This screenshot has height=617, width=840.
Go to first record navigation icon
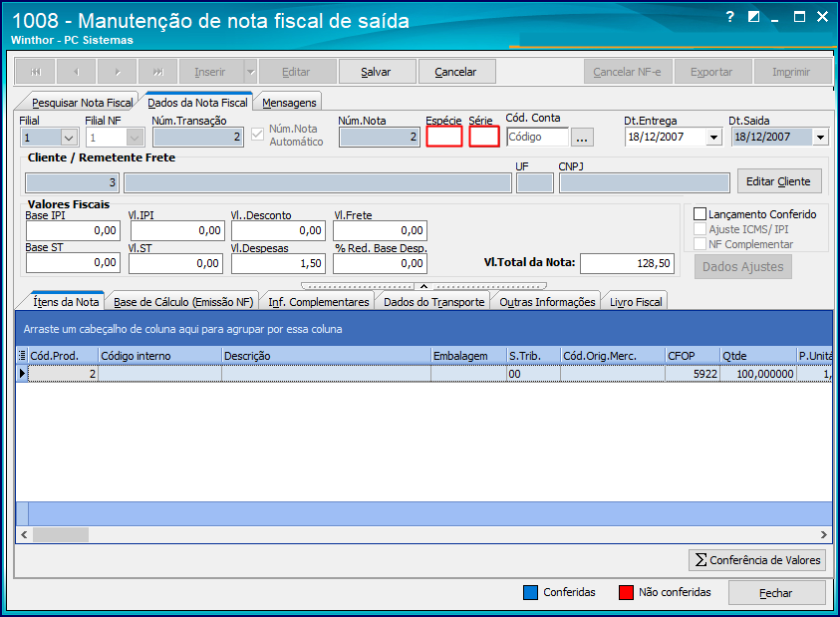(x=35, y=72)
